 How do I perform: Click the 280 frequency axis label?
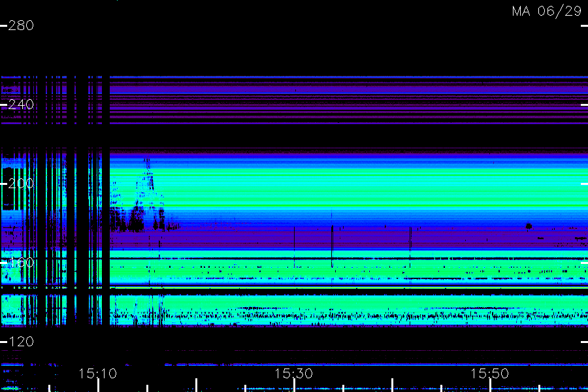point(21,25)
